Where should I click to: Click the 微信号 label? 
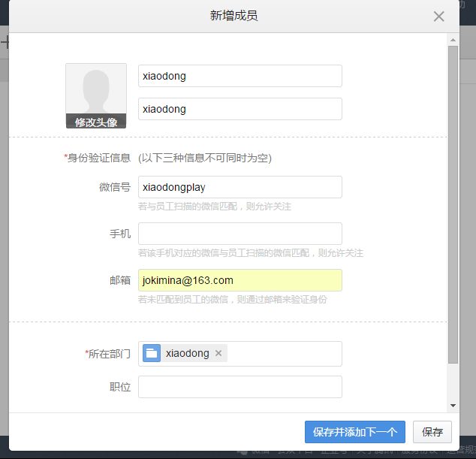(115, 187)
